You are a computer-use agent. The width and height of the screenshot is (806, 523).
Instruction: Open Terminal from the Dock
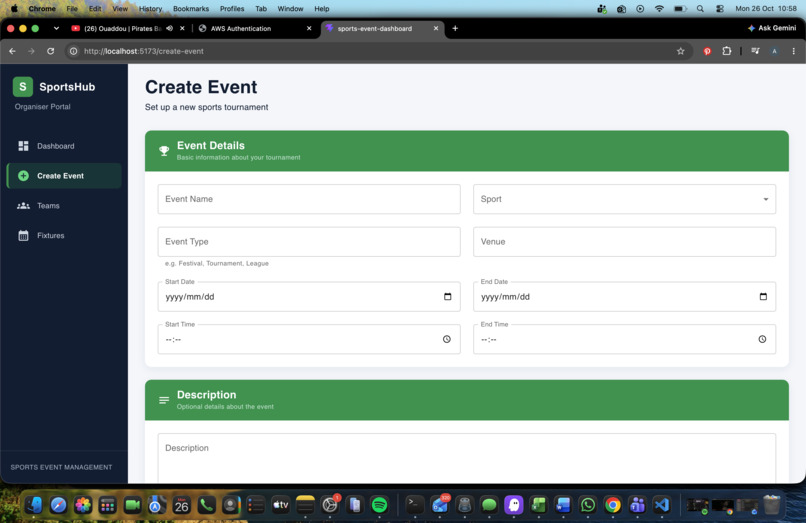pyautogui.click(x=414, y=505)
